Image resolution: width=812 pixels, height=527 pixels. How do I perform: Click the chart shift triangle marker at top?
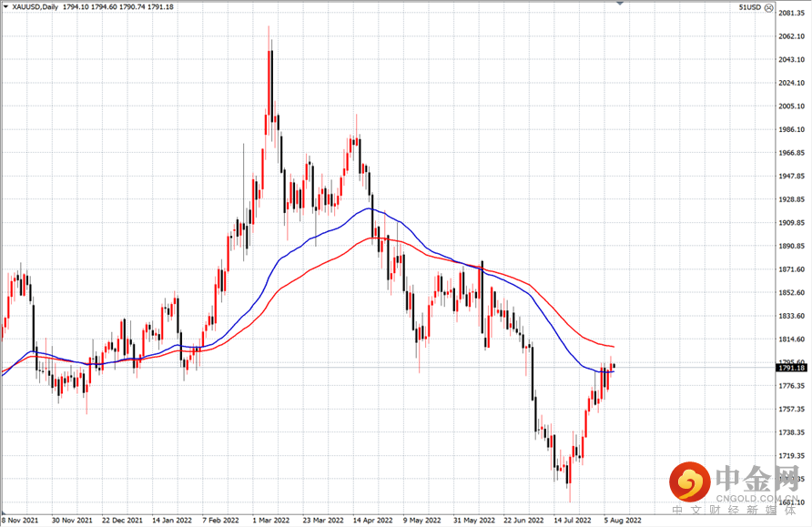[620, 3]
